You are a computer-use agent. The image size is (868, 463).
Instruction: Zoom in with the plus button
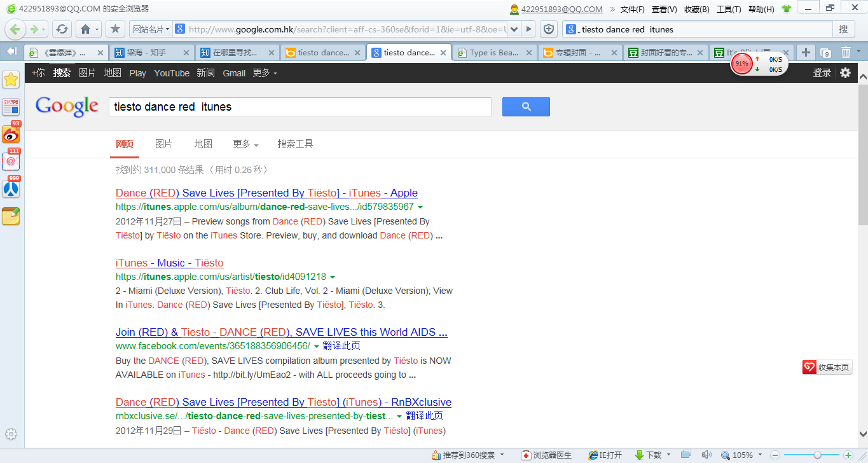pos(848,455)
